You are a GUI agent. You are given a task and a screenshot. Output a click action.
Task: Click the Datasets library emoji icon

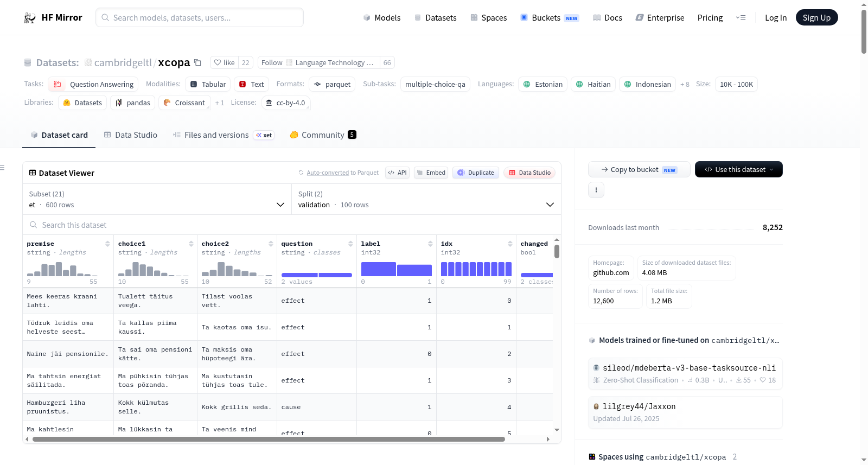67,103
